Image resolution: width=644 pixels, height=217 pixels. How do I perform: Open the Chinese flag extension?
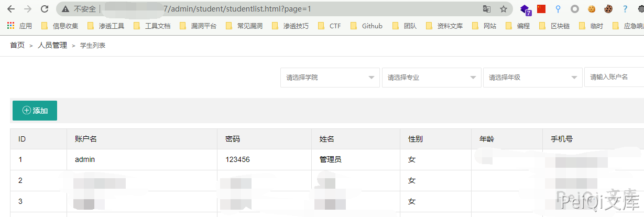541,9
